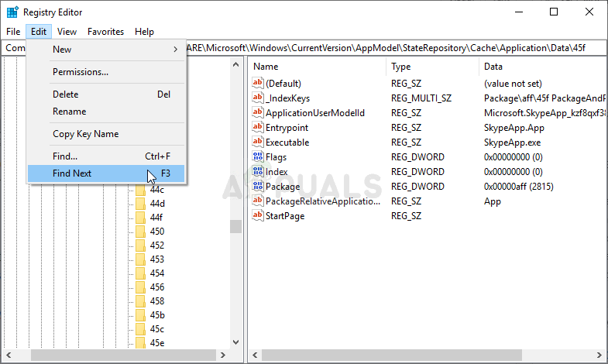Select the _IndexKeys value icon
The height and width of the screenshot is (364, 608).
pyautogui.click(x=257, y=98)
